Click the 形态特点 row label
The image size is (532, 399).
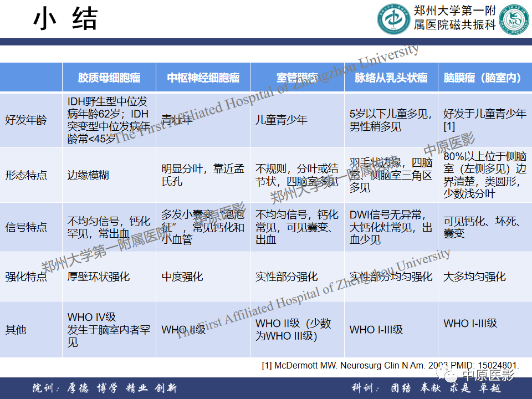tap(26, 175)
